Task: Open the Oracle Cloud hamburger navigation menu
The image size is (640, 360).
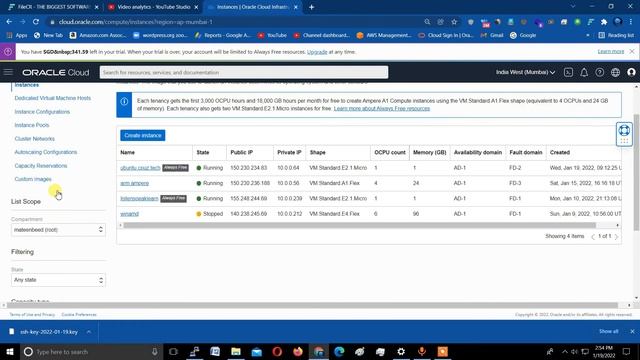Action: 8,72
